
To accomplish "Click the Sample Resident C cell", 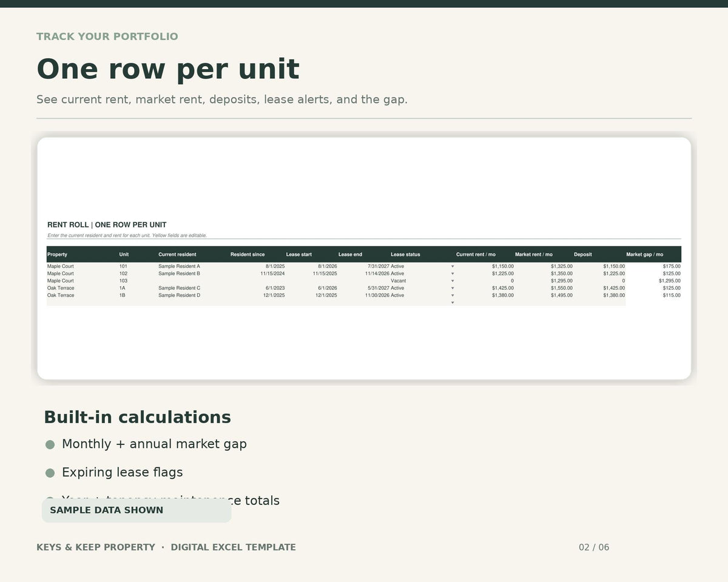I will click(179, 288).
